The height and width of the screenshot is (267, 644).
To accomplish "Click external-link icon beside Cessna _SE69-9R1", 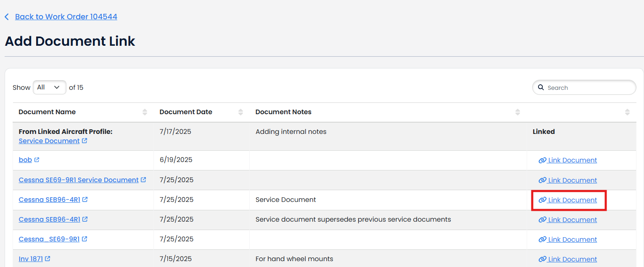I will click(84, 239).
